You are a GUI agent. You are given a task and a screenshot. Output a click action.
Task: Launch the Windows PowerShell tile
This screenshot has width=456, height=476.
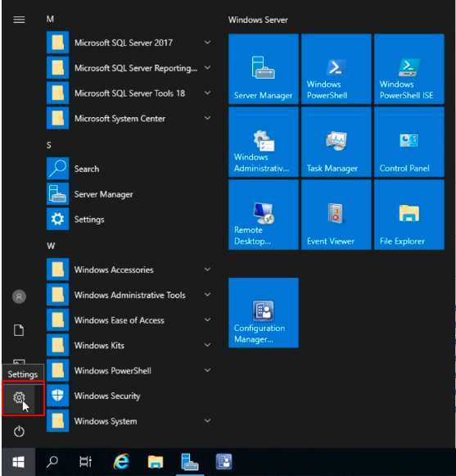coord(336,69)
